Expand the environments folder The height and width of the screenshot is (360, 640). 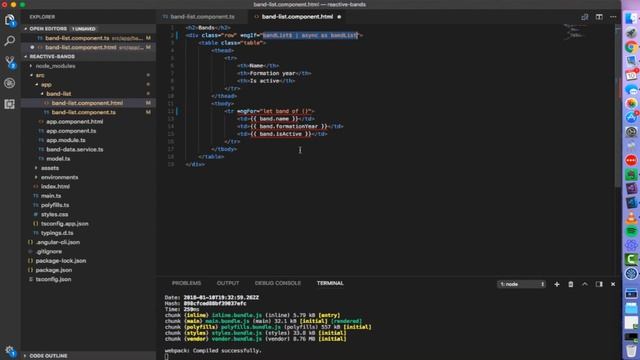pyautogui.click(x=59, y=177)
